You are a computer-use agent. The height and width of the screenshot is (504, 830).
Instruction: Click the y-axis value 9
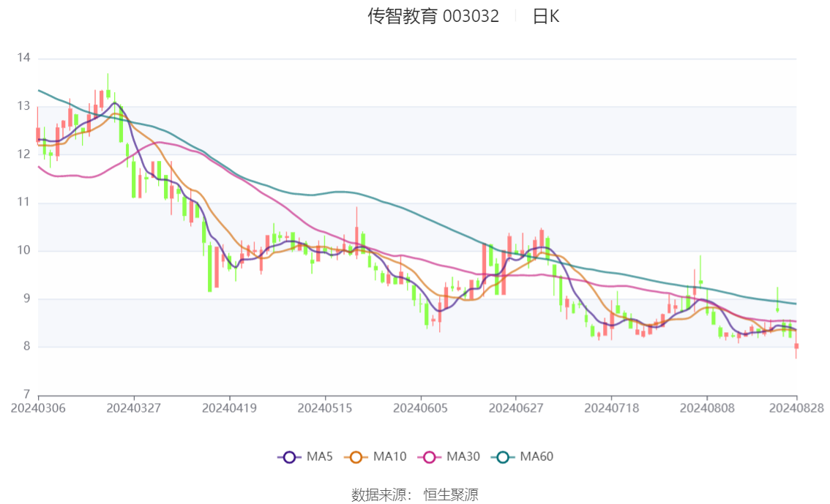tap(27, 298)
